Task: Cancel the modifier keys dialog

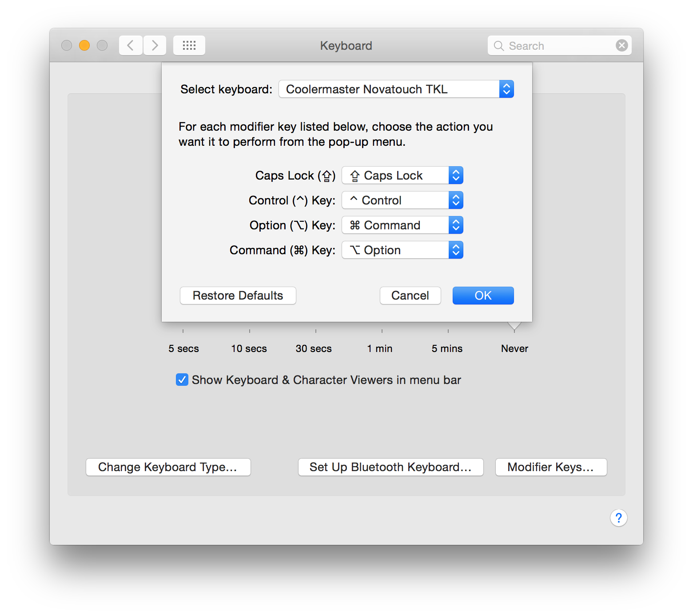Action: click(x=410, y=295)
